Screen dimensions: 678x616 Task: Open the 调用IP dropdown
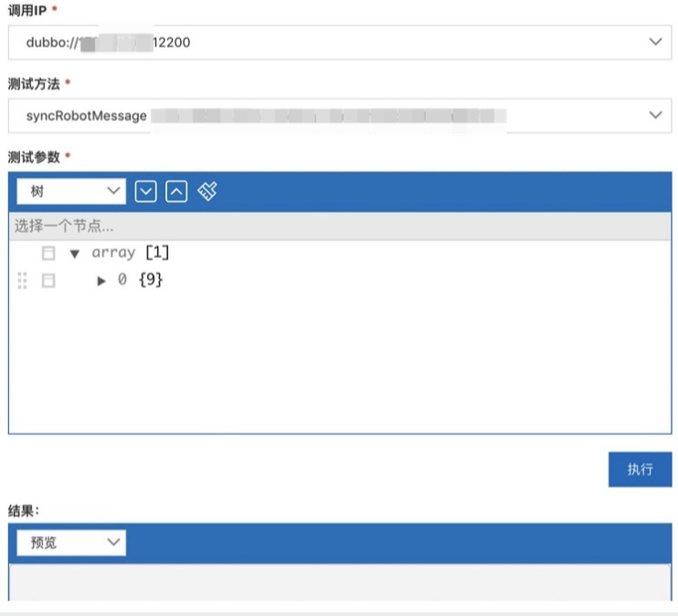coord(339,42)
